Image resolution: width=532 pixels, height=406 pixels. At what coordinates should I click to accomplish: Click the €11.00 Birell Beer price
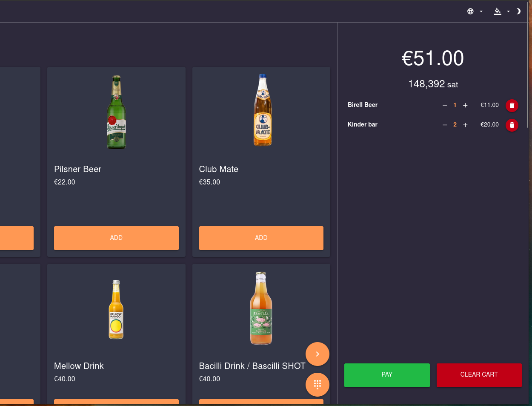tap(489, 105)
